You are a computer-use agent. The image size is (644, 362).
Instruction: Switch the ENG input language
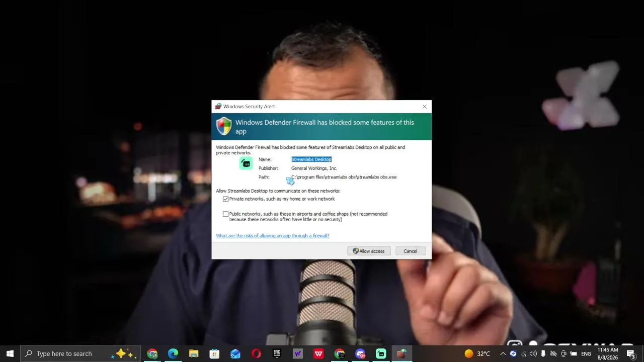coord(586,353)
